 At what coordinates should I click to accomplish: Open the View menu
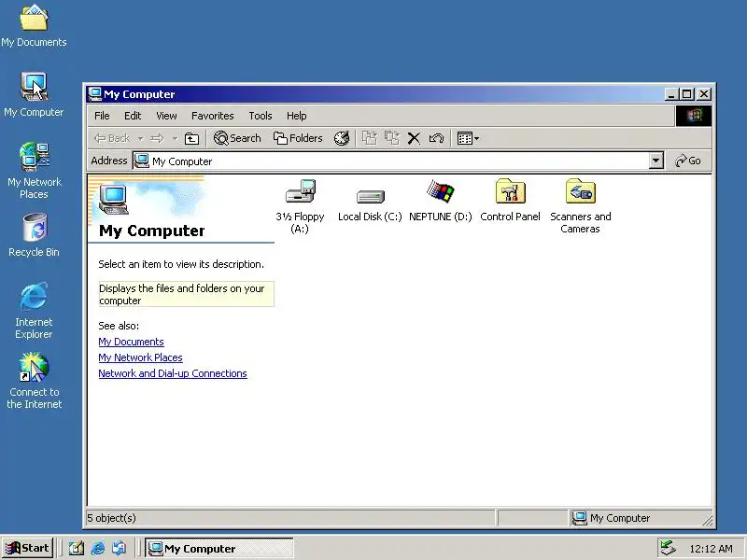[x=166, y=116]
